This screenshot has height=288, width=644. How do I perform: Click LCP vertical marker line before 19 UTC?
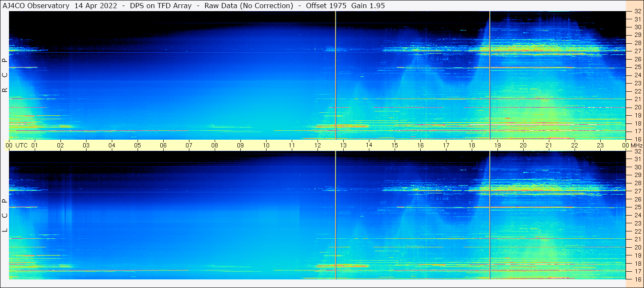click(490, 215)
